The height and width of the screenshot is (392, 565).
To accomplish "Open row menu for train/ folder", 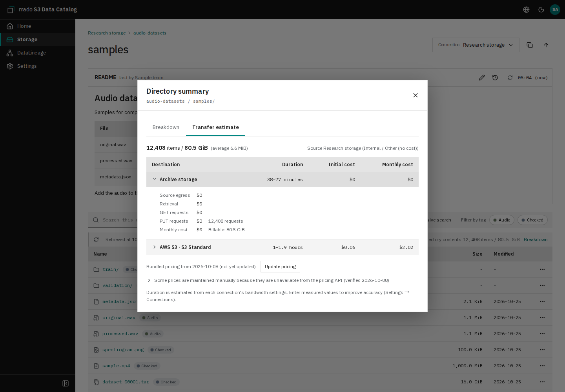I will (542, 269).
